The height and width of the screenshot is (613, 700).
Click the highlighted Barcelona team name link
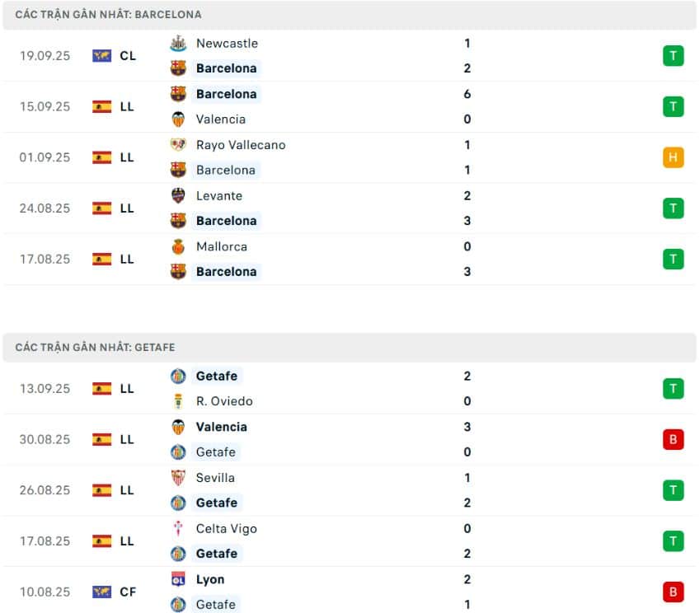tap(227, 68)
